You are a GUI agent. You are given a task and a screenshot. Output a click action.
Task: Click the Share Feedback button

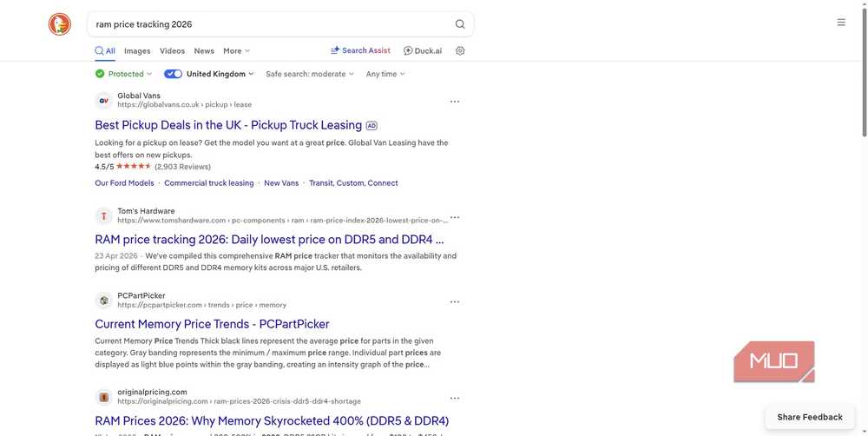click(809, 417)
